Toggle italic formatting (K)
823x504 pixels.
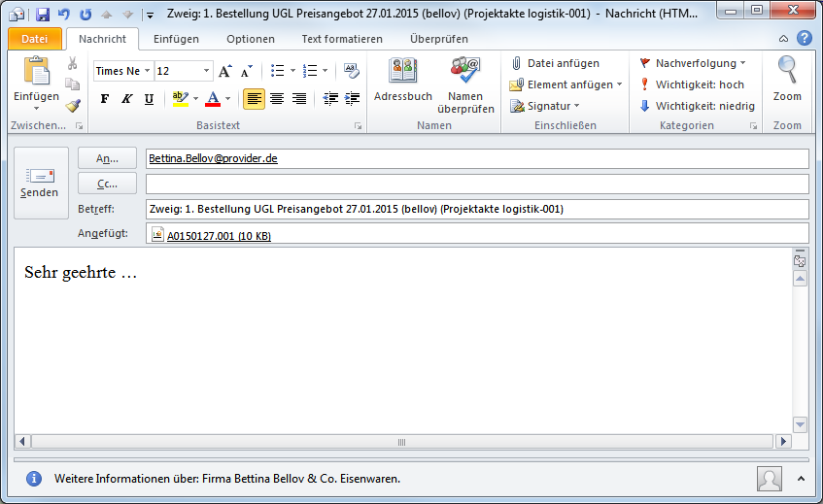(x=127, y=99)
